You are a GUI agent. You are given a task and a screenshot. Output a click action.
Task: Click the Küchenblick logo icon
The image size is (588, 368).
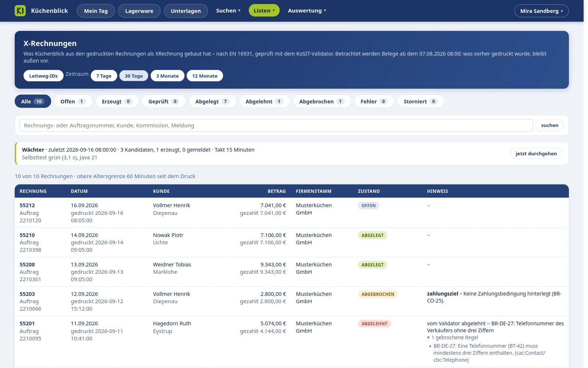tap(20, 11)
